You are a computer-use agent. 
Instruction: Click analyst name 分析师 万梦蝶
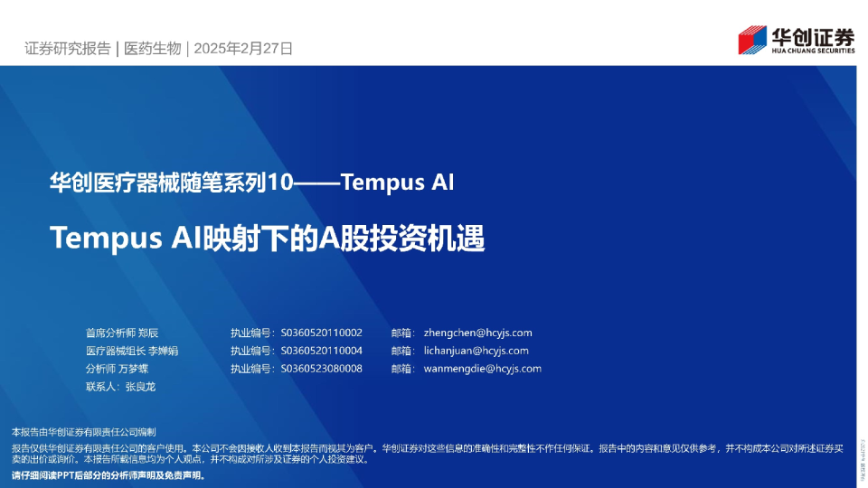117,369
